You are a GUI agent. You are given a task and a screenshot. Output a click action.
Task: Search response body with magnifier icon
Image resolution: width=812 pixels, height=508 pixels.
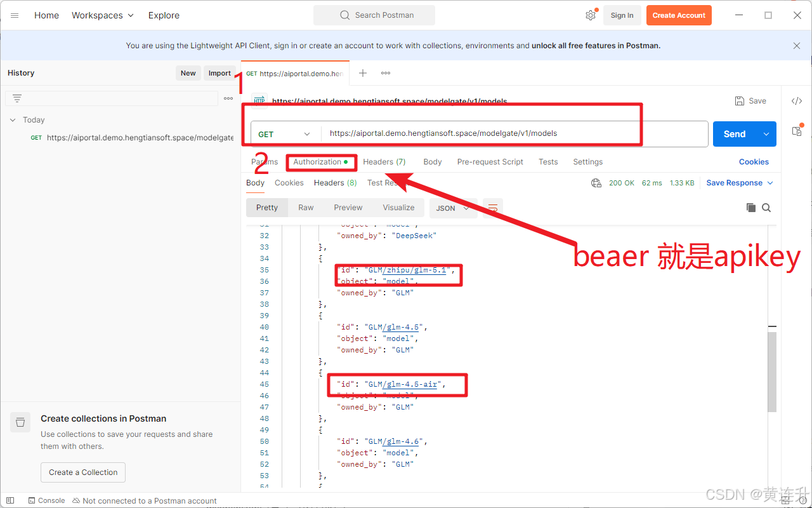click(x=766, y=208)
